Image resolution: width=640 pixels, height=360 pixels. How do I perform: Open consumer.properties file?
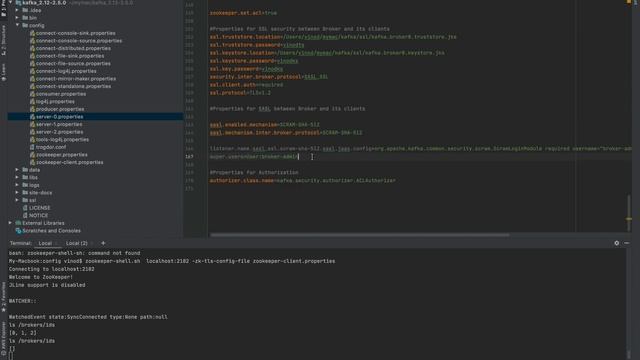[61, 94]
